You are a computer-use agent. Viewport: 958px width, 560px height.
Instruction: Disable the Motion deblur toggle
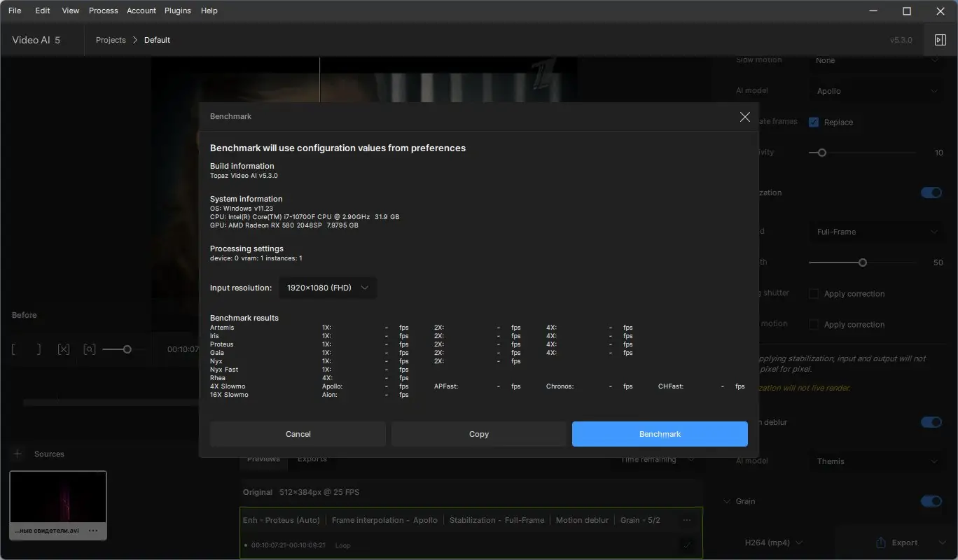tap(931, 422)
